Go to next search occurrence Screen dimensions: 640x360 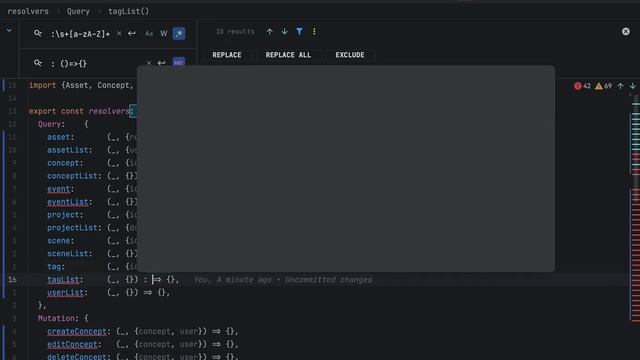[x=284, y=31]
